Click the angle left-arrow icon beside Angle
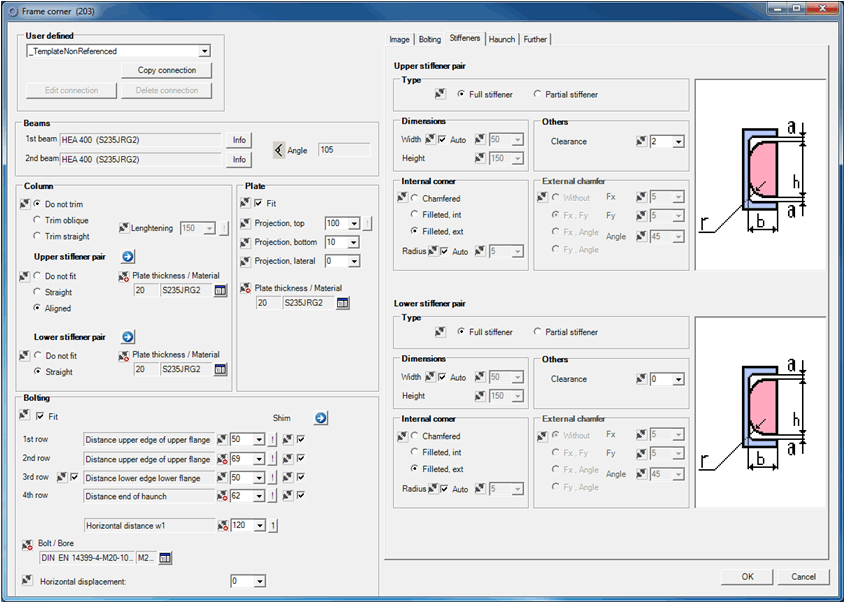The height and width of the screenshot is (603, 844). click(x=278, y=150)
